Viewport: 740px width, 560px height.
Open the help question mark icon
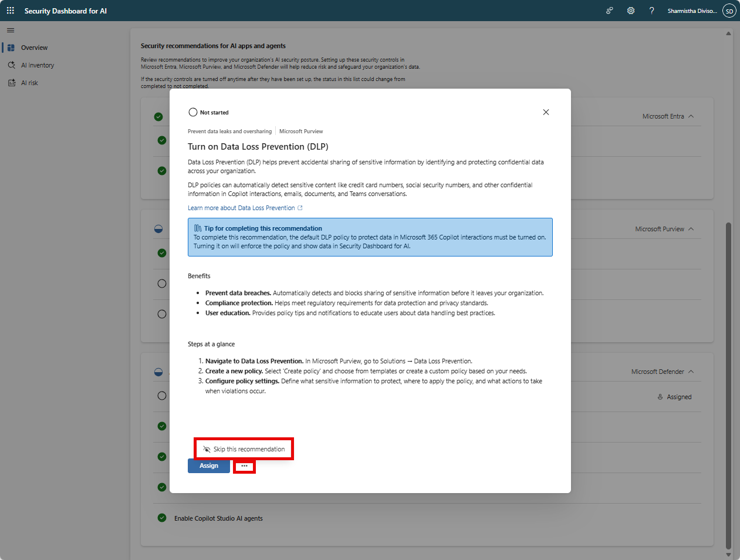[651, 11]
